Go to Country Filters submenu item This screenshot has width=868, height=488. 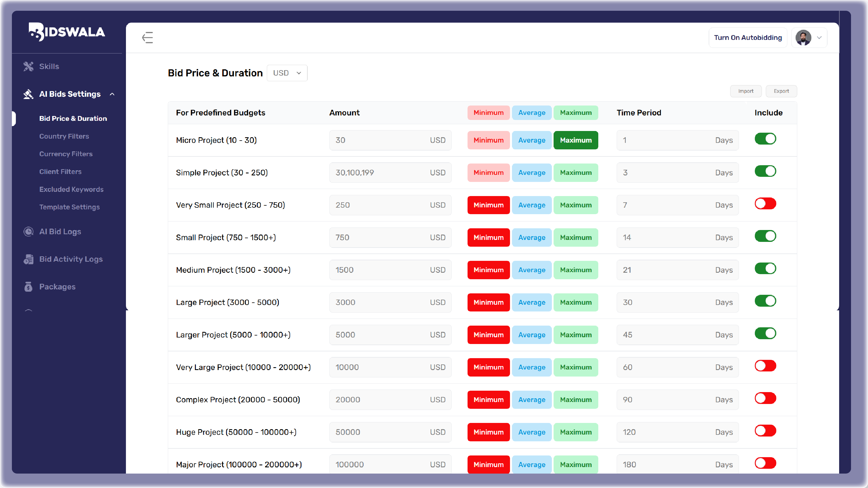pyautogui.click(x=64, y=136)
